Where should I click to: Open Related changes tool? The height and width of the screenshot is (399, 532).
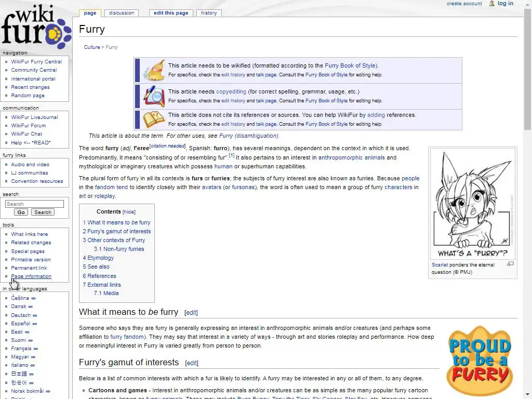[31, 243]
